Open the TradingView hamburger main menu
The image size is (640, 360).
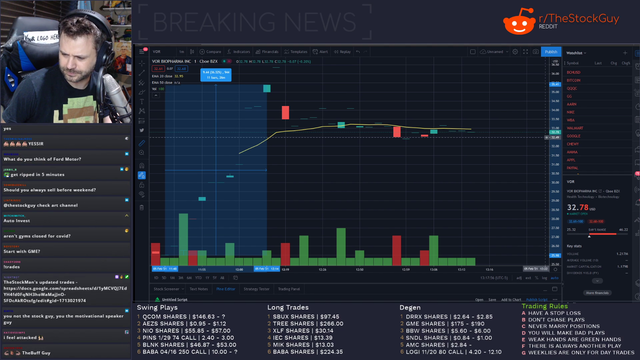[142, 51]
